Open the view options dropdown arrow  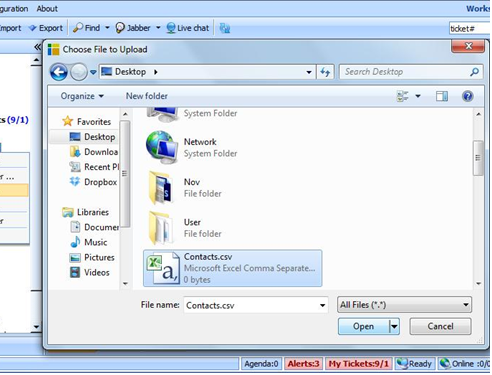tap(418, 96)
